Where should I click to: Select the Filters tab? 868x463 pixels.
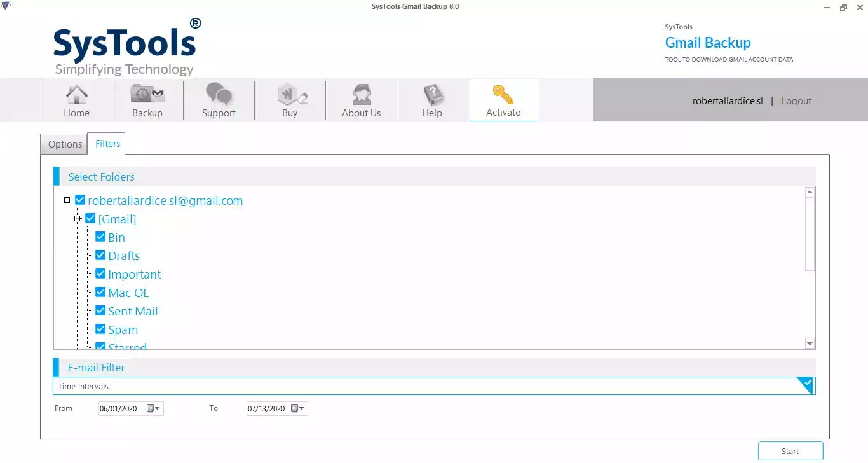107,144
